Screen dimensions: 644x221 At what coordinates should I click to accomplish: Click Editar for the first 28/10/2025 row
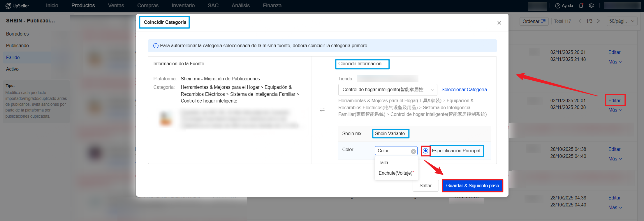(x=614, y=149)
